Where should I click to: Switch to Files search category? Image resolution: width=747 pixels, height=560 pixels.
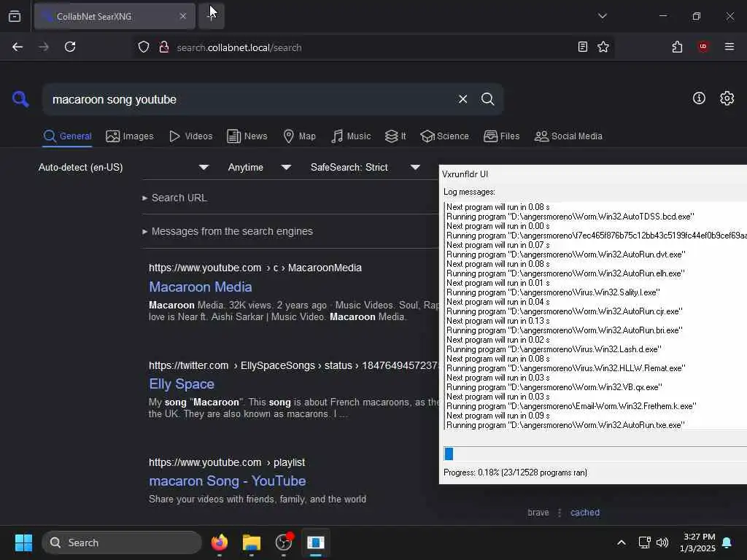502,136
